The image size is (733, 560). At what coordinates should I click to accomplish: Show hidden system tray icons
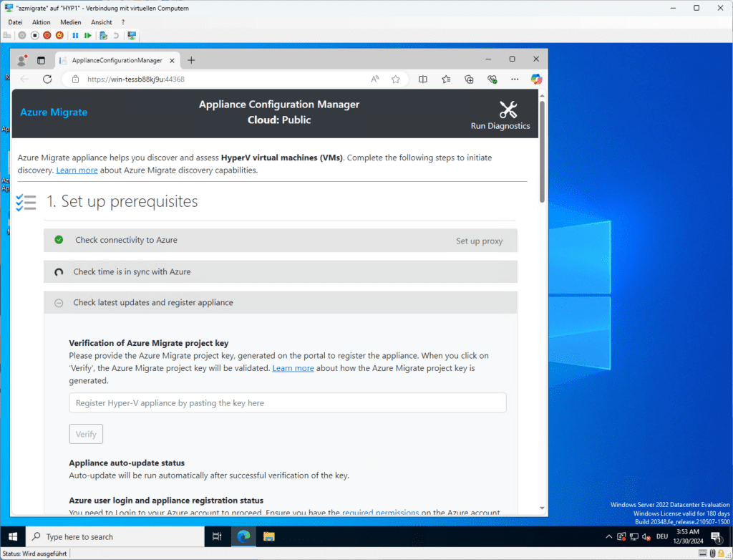pos(608,536)
